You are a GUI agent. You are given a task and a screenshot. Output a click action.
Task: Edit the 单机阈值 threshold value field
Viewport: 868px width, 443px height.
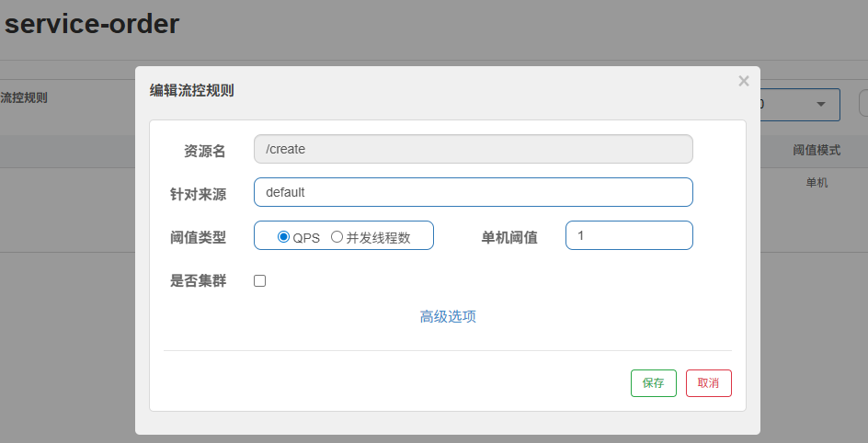[629, 235]
